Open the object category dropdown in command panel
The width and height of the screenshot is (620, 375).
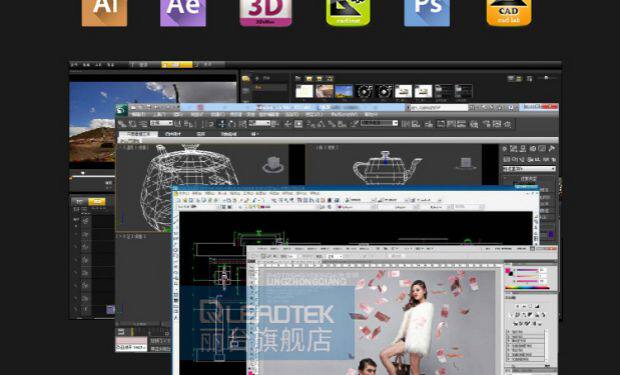click(x=529, y=169)
